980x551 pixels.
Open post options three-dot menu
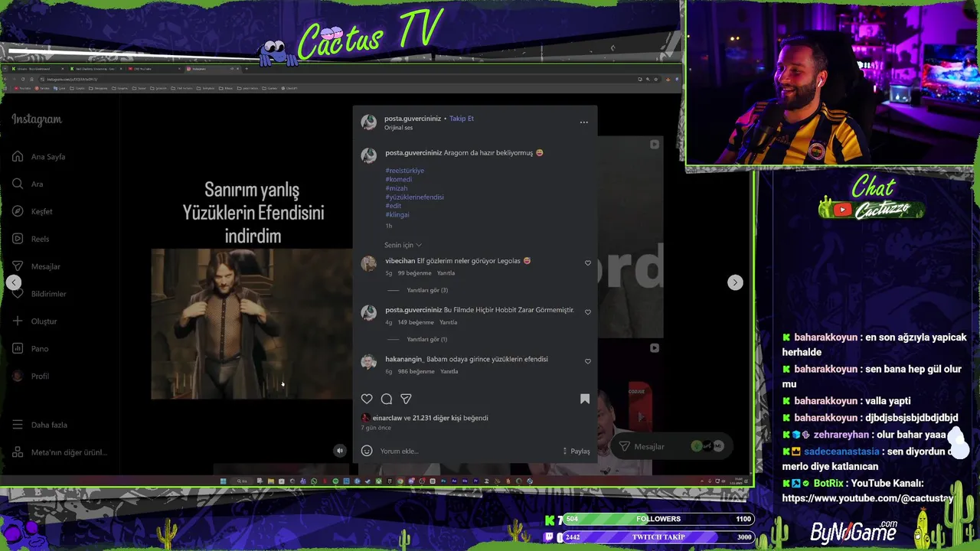(x=583, y=122)
